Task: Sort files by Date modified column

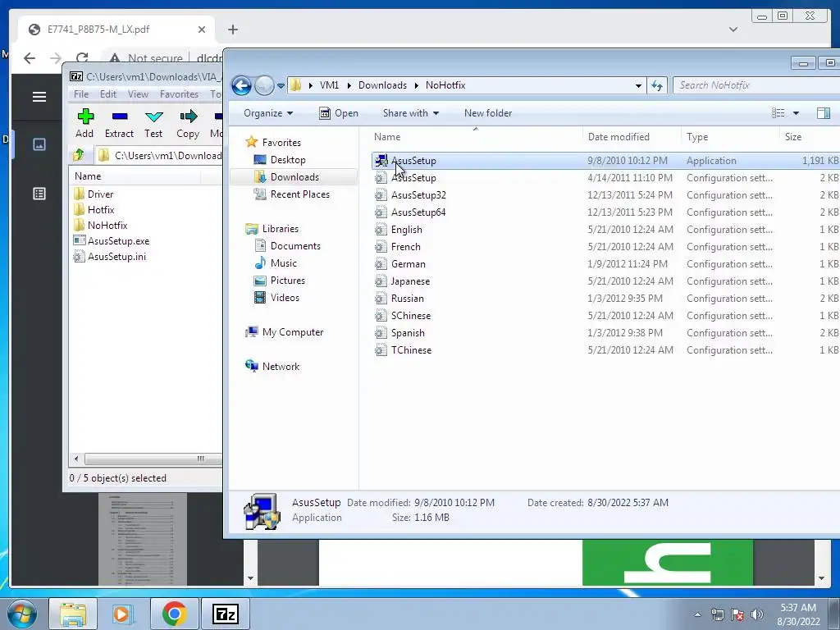Action: pyautogui.click(x=631, y=137)
